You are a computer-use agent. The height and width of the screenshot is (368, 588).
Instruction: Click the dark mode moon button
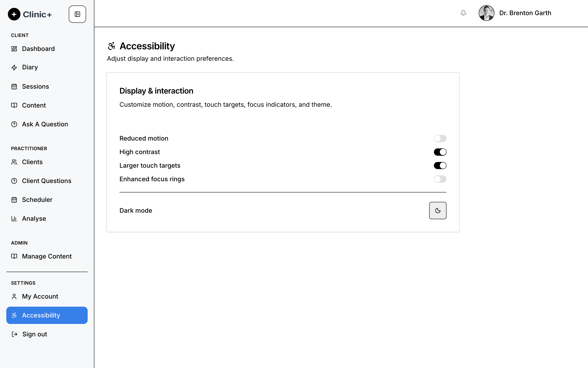coord(438,211)
